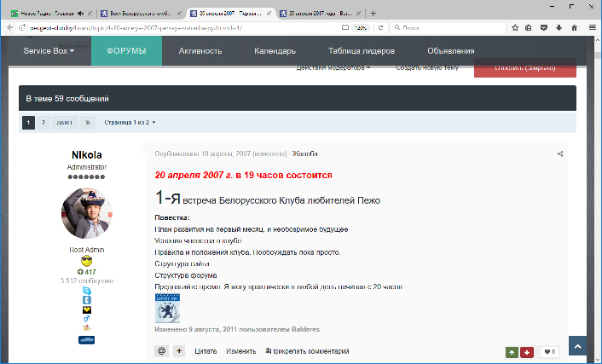
Task: Click the plus multiquote button
Action: click(x=179, y=351)
